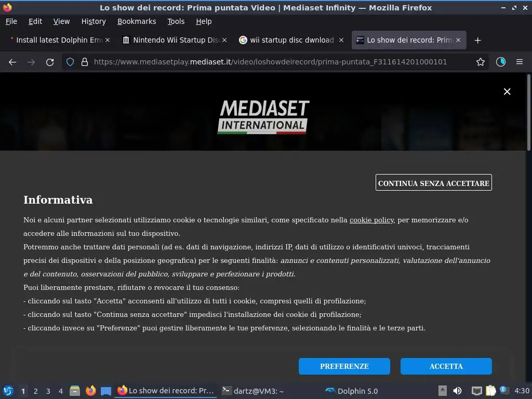The width and height of the screenshot is (532, 399).
Task: Bookmark this page with star
Action: tap(480, 62)
